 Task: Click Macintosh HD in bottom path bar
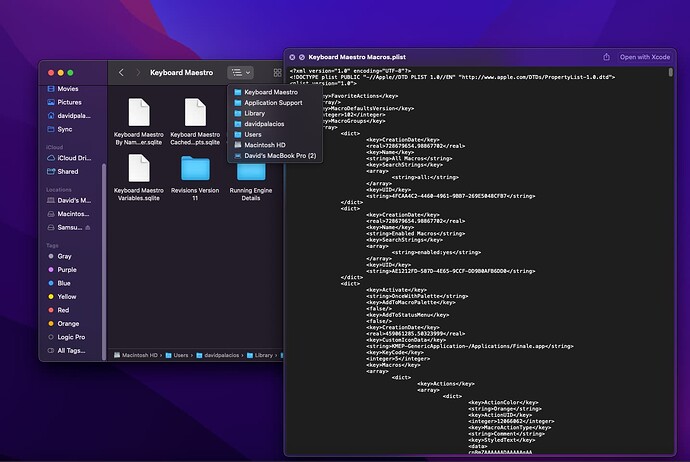pyautogui.click(x=136, y=355)
